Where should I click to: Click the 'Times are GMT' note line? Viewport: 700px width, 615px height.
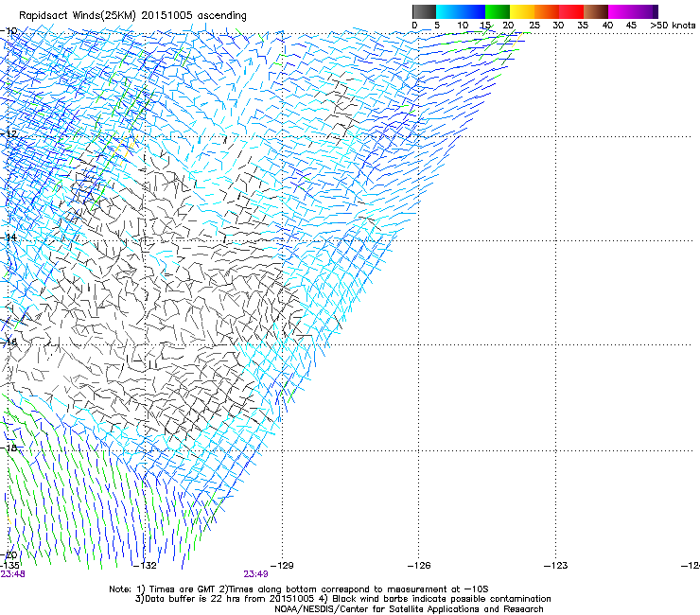coord(299,589)
